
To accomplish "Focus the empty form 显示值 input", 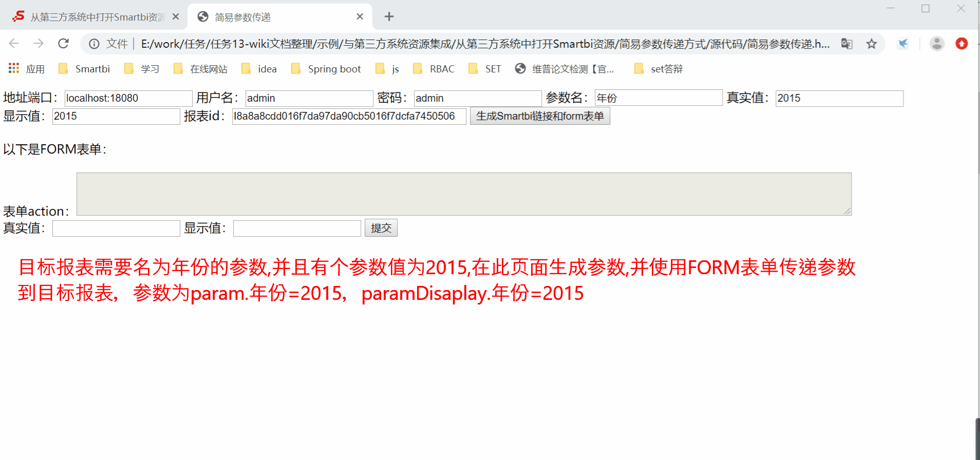I will point(297,228).
